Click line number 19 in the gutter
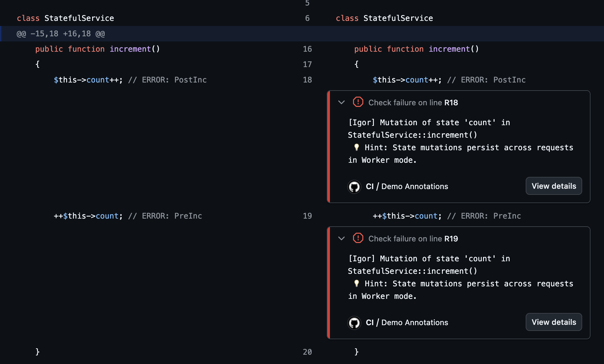 tap(307, 216)
